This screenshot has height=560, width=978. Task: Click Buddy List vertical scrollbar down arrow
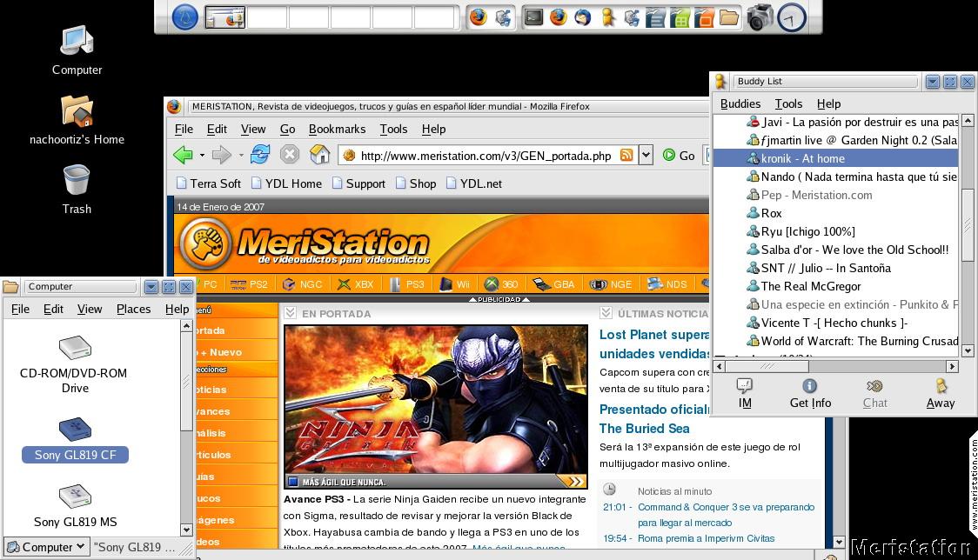click(x=968, y=350)
